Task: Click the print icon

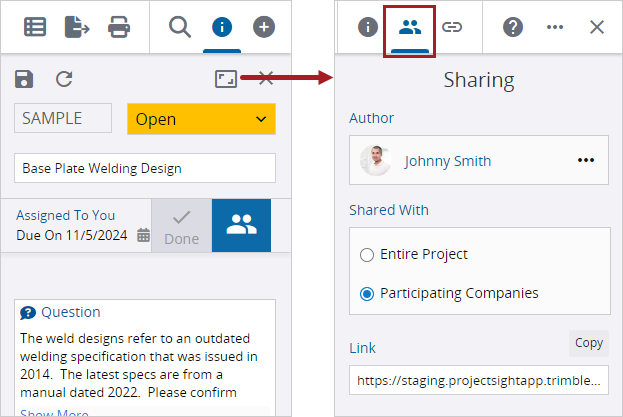Action: 119,27
